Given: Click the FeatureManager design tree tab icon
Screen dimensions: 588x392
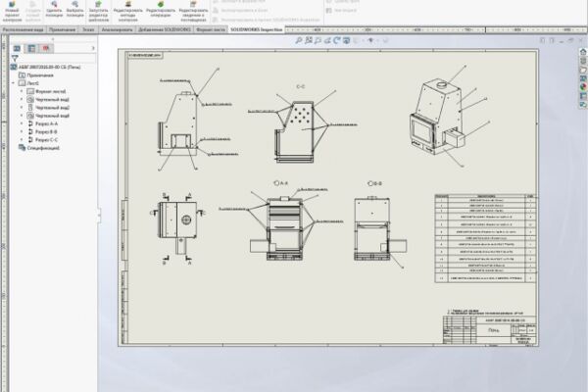Looking at the screenshot, I should (17, 48).
